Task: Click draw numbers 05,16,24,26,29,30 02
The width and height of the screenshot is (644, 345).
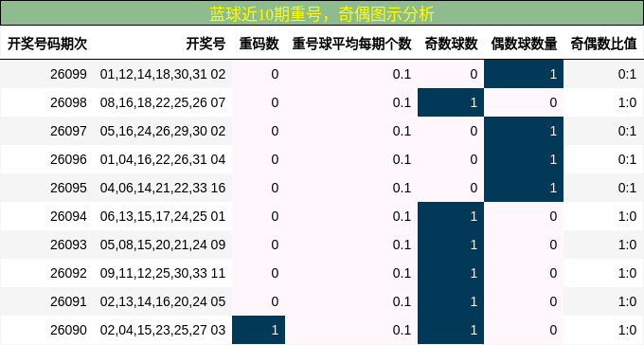Action: pyautogui.click(x=163, y=131)
